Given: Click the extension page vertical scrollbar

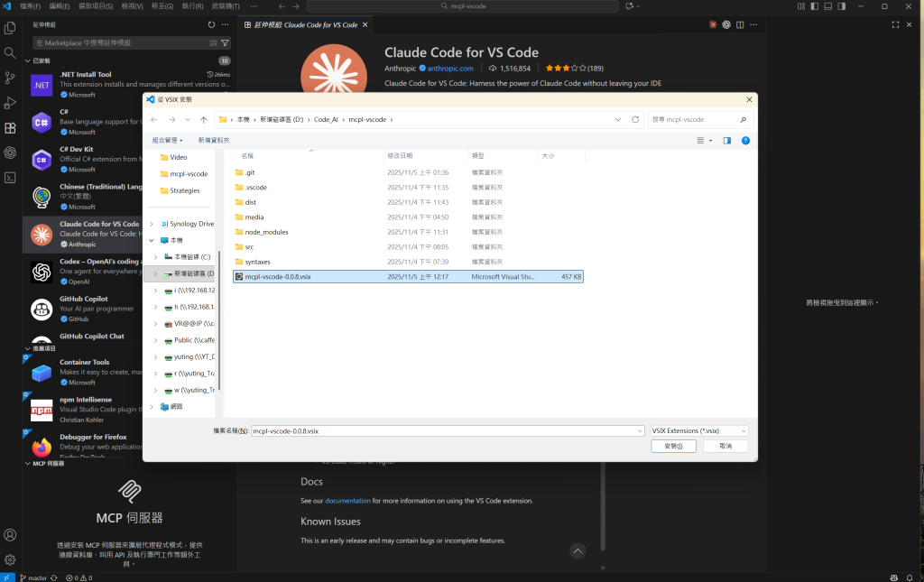Looking at the screenshot, I should [603, 505].
